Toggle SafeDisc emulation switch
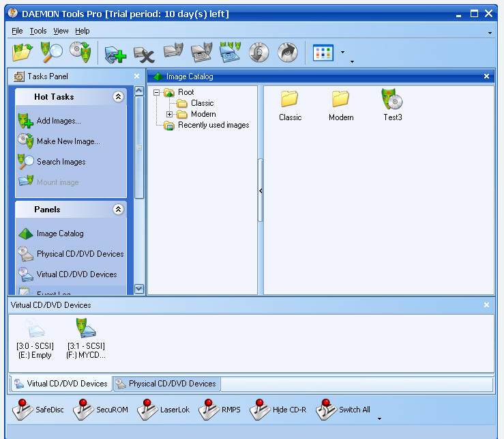This screenshot has height=439, width=504. [38, 410]
